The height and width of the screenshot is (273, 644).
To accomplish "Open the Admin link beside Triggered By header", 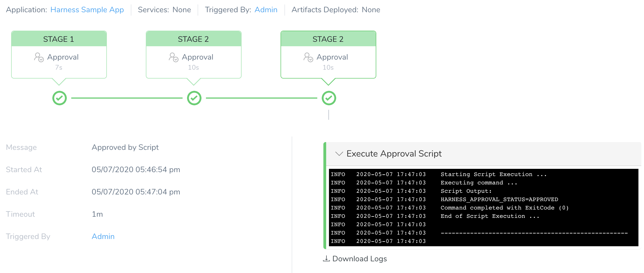I will [266, 10].
